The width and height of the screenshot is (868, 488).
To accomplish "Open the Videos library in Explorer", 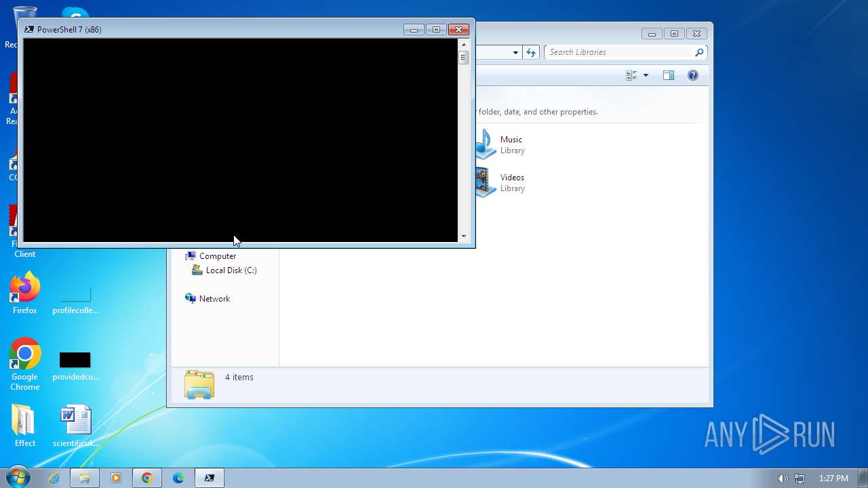I will (x=501, y=182).
